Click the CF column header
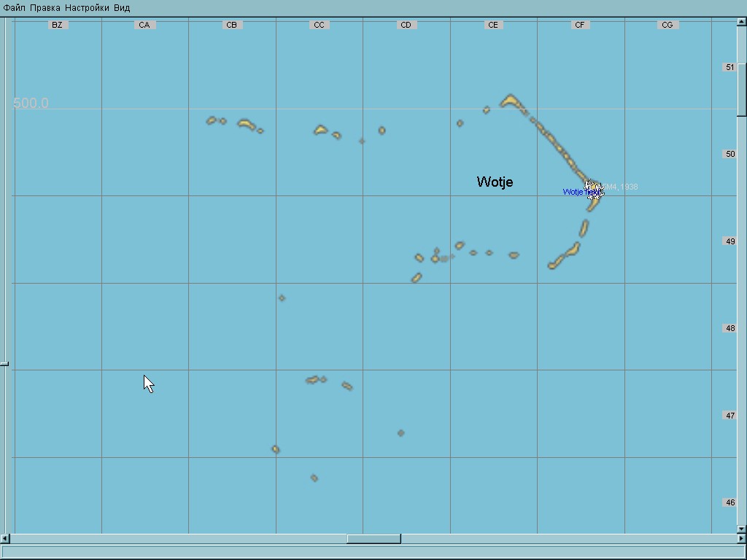Viewport: 747px width, 560px height. pyautogui.click(x=580, y=25)
